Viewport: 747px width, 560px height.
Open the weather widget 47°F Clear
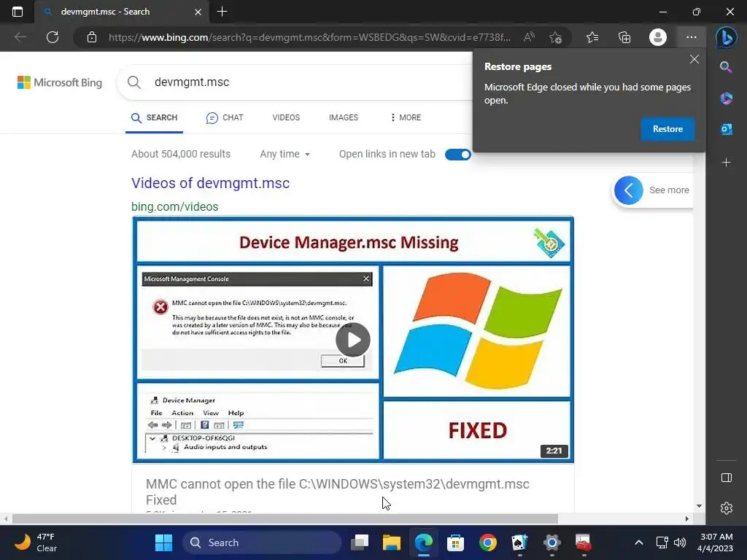[x=35, y=542]
